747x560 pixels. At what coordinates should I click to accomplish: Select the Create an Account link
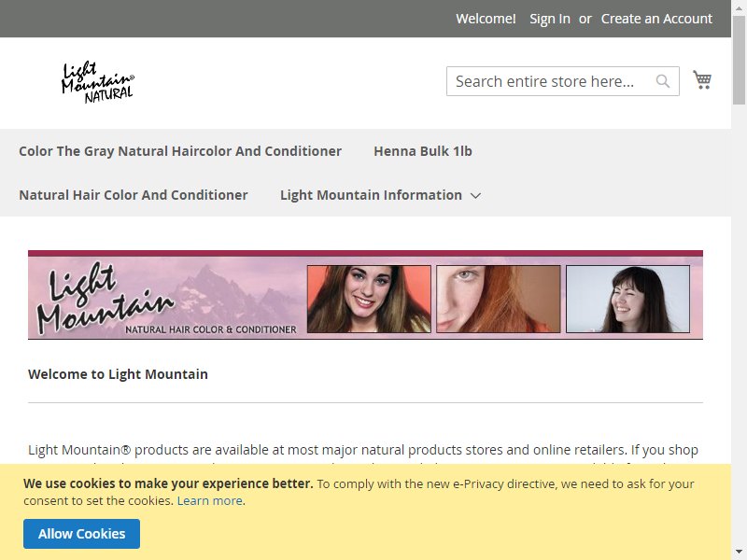pyautogui.click(x=656, y=19)
